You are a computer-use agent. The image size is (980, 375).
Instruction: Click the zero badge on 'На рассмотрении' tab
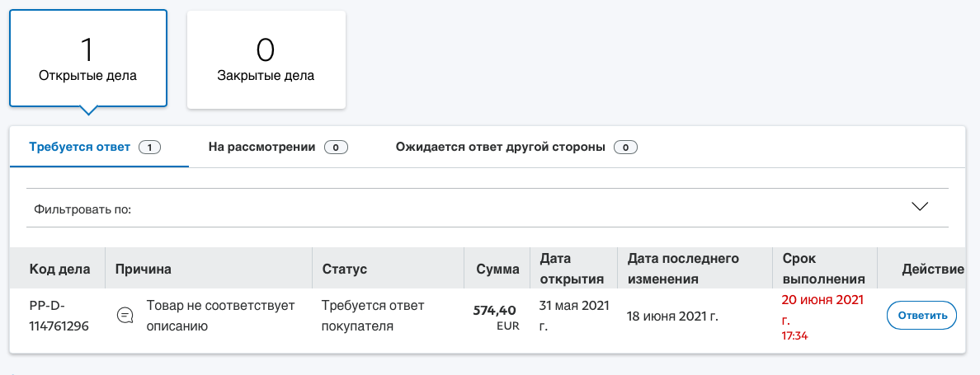(x=337, y=148)
